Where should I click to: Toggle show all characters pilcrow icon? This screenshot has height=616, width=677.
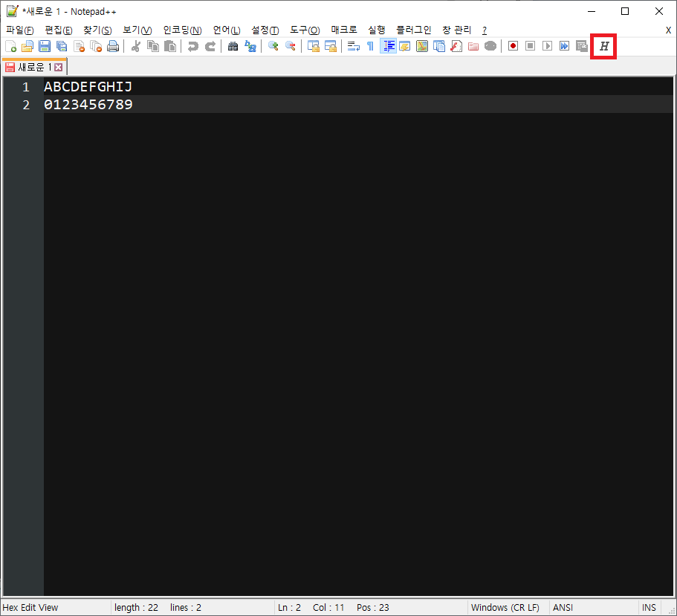click(x=370, y=46)
